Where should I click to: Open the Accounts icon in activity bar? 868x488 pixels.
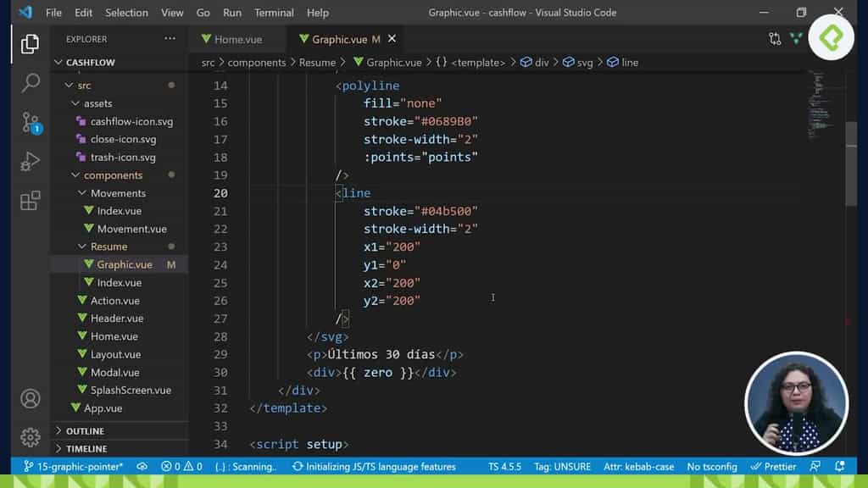(31, 398)
